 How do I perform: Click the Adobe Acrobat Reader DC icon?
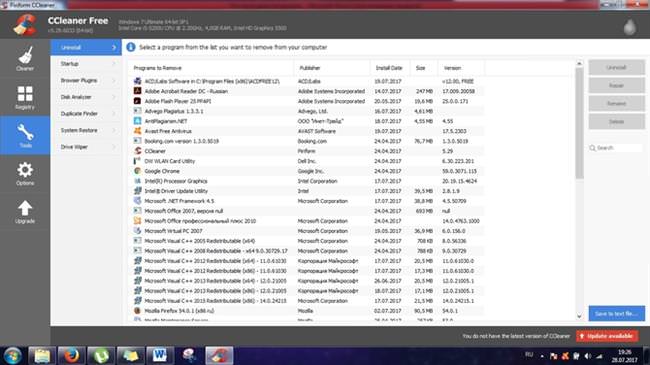click(137, 91)
